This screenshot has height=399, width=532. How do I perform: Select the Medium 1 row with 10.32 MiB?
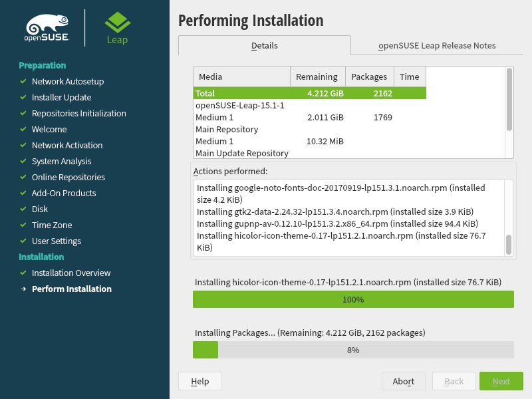(x=310, y=141)
